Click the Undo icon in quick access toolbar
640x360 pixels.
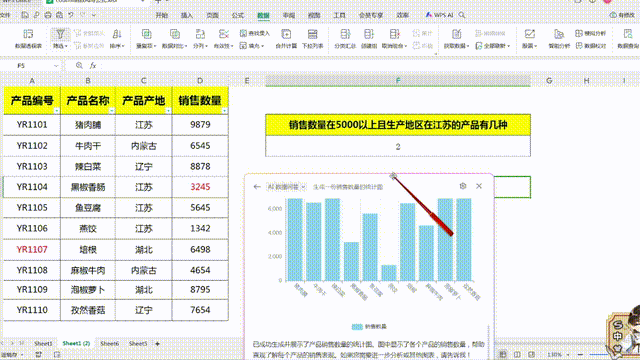tap(71, 15)
